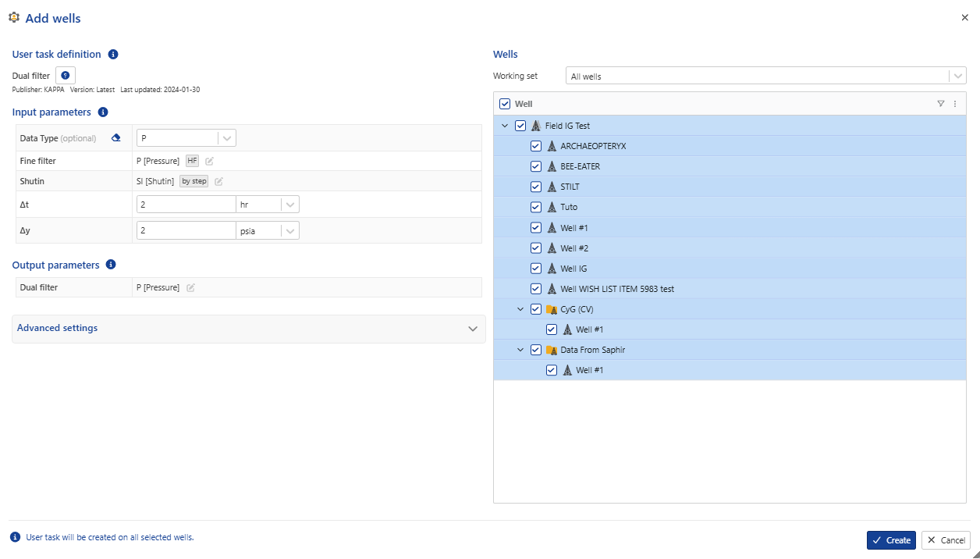Viewport: 980px width, 559px height.
Task: Click inside the Δt value field
Action: pos(186,204)
